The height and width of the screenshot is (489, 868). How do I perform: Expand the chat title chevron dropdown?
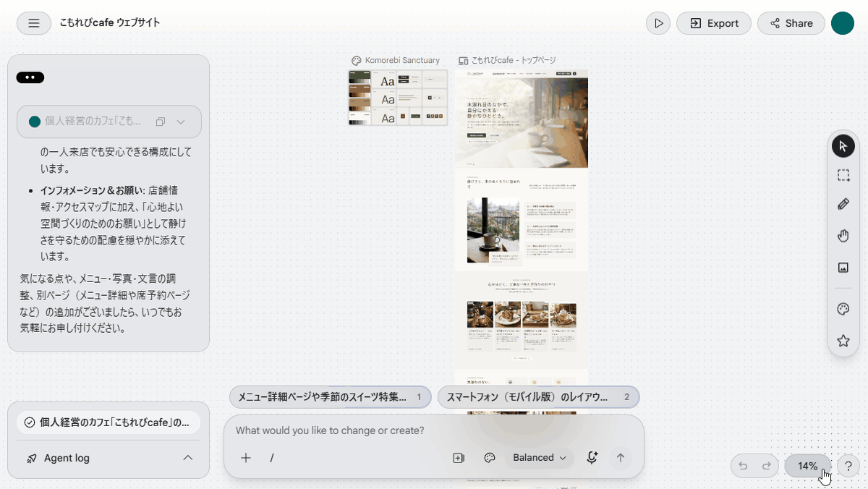181,122
